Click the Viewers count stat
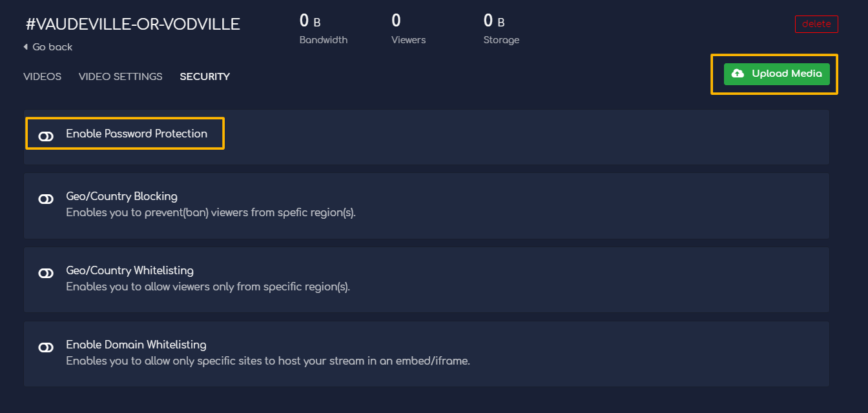The height and width of the screenshot is (413, 868). point(409,30)
